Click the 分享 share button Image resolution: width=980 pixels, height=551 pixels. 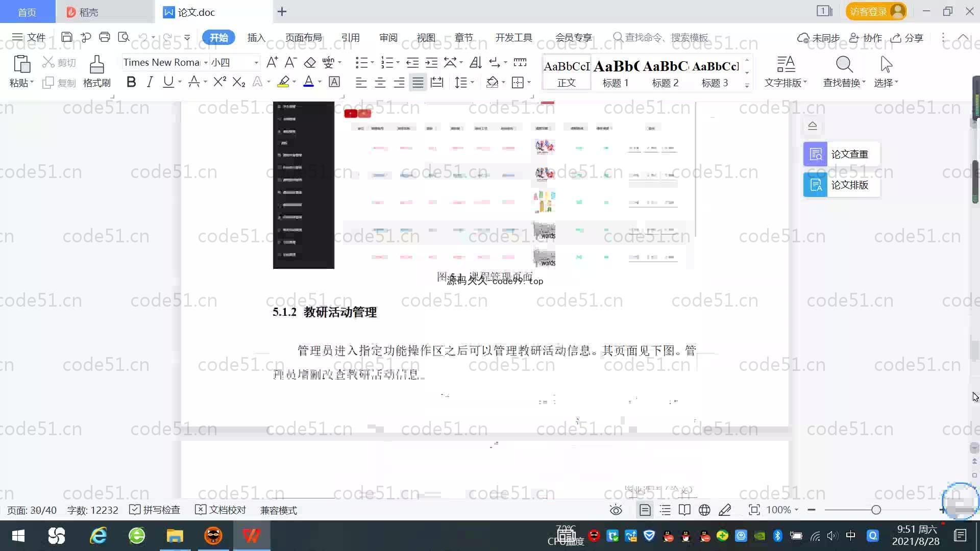pyautogui.click(x=907, y=38)
